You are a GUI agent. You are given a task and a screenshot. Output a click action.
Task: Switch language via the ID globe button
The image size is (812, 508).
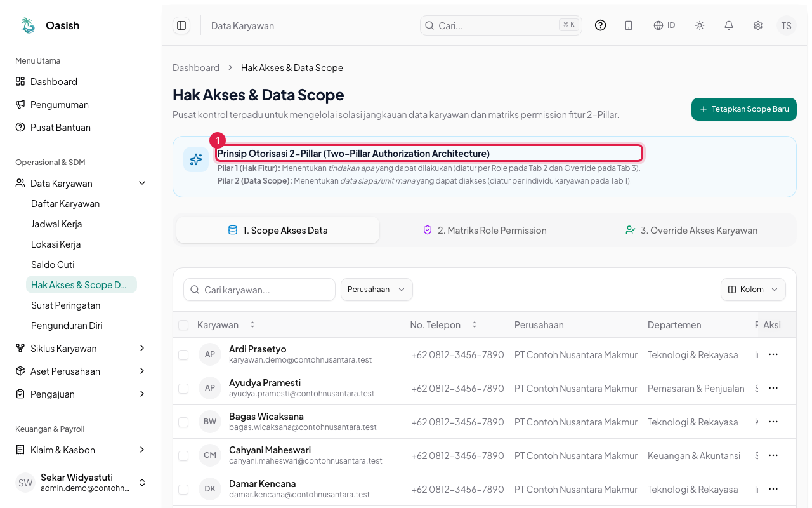[x=664, y=25]
